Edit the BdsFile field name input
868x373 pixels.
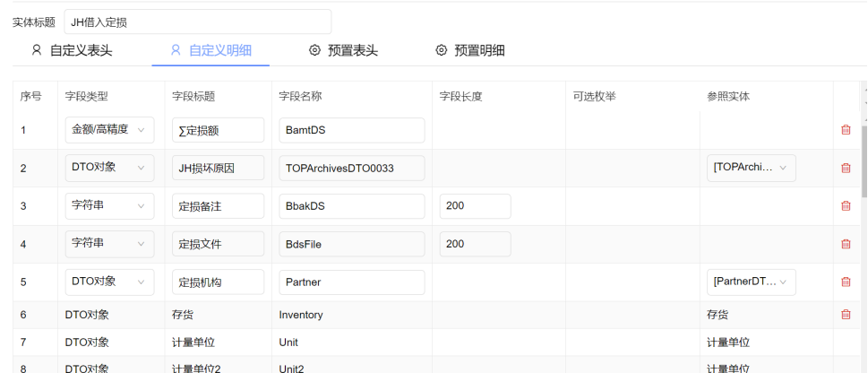pos(352,244)
